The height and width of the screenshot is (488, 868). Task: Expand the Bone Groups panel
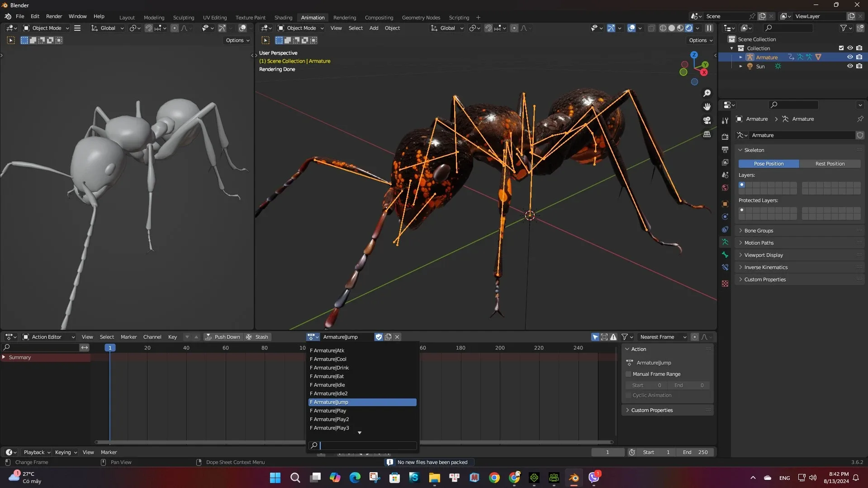tap(759, 231)
